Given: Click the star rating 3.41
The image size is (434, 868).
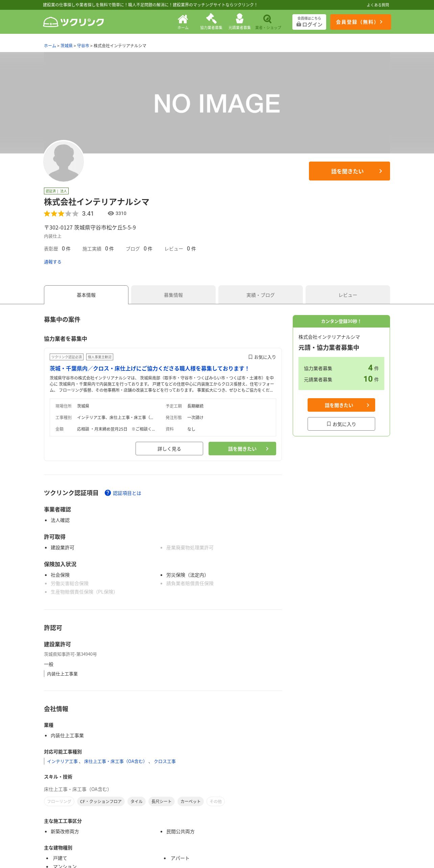Looking at the screenshot, I should 69,214.
